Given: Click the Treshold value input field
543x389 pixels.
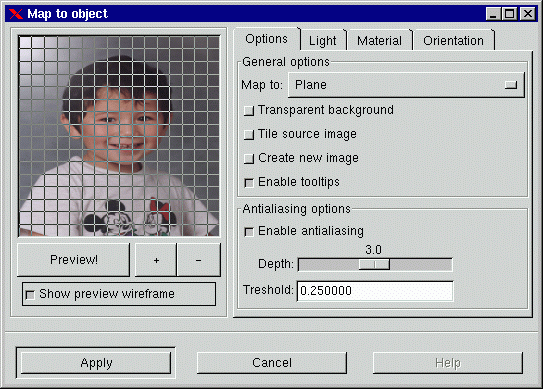Looking at the screenshot, I should pyautogui.click(x=375, y=291).
